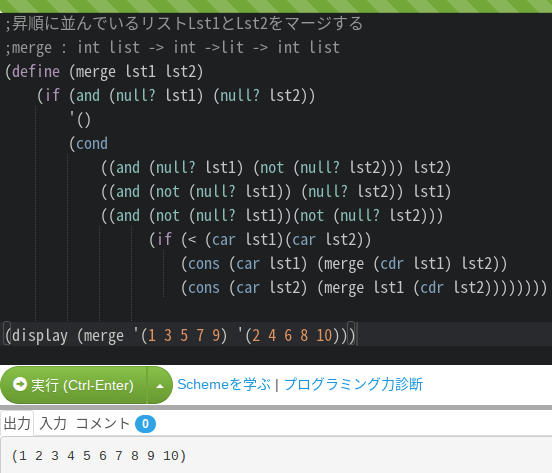Viewport: 552px width, 473px height.
Task: Switch to the 出力 tab
Action: click(x=17, y=423)
